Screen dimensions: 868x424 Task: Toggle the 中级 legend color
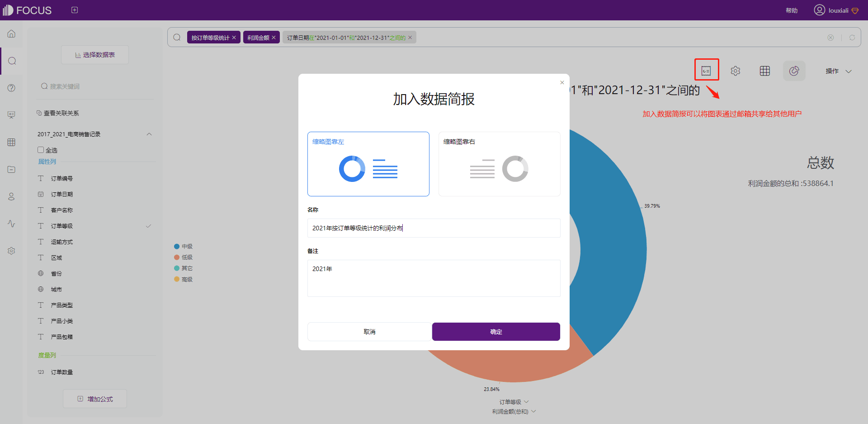(177, 247)
